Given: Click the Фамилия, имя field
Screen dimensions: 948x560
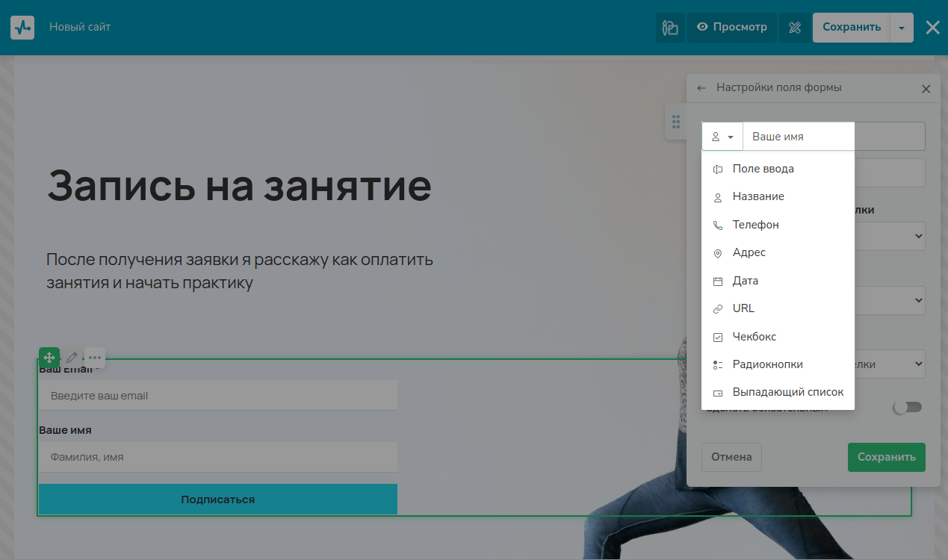Looking at the screenshot, I should (217, 457).
